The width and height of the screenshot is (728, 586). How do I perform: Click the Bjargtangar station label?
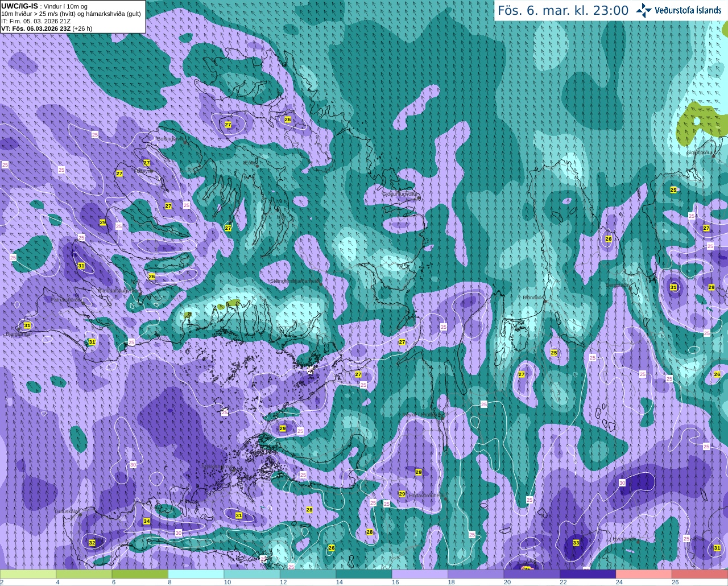[x=18, y=334]
